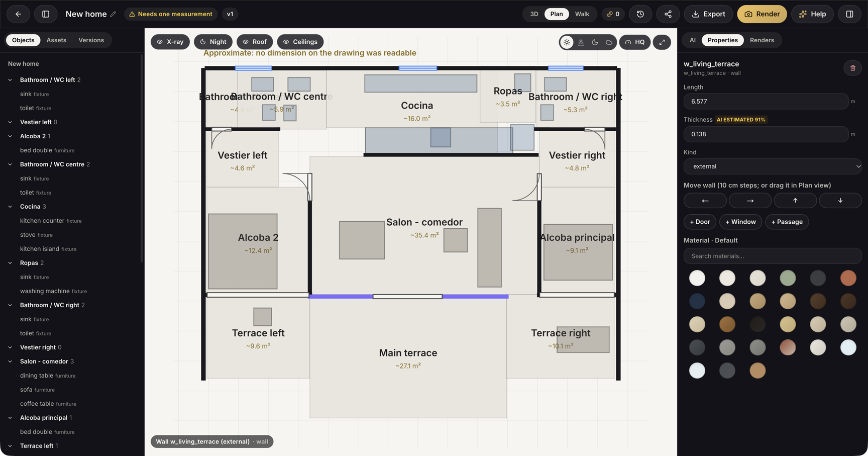Click the back arrow button

(x=18, y=14)
